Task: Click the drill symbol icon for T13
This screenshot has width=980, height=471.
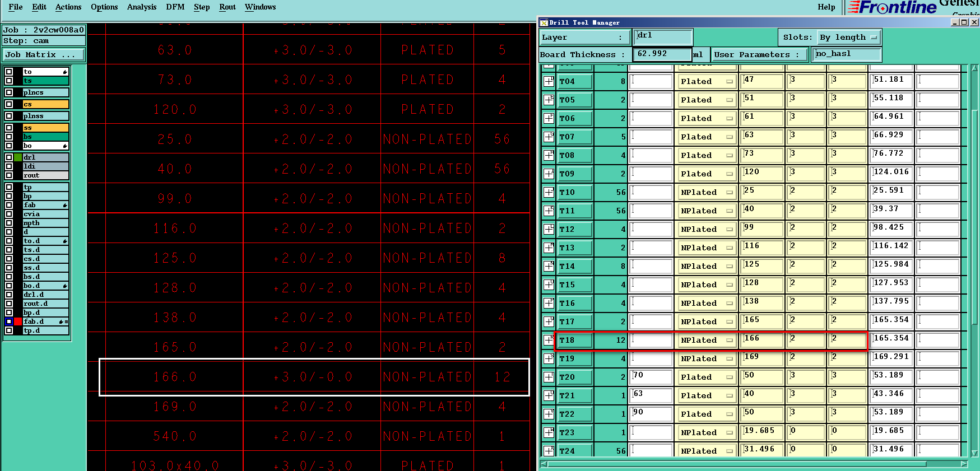Action: tap(549, 248)
